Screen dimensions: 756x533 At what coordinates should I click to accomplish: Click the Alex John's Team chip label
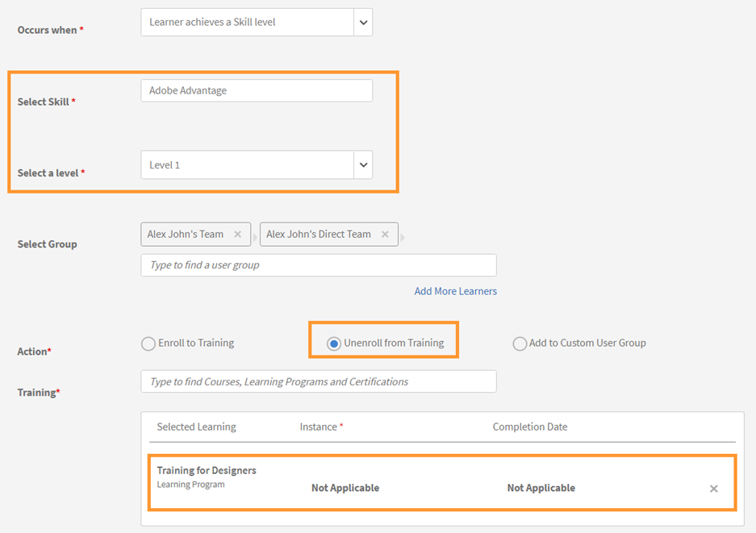pos(186,235)
